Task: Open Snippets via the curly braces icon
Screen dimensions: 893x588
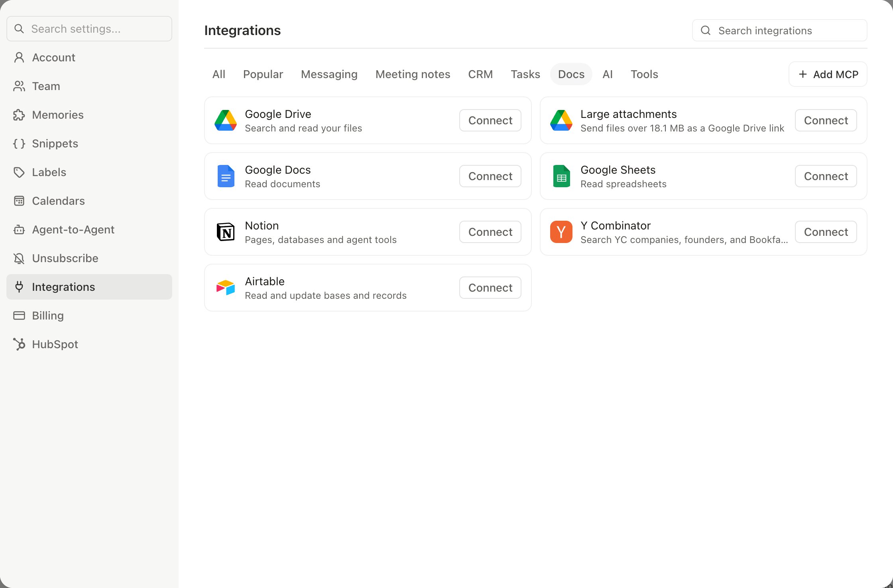Action: point(19,143)
